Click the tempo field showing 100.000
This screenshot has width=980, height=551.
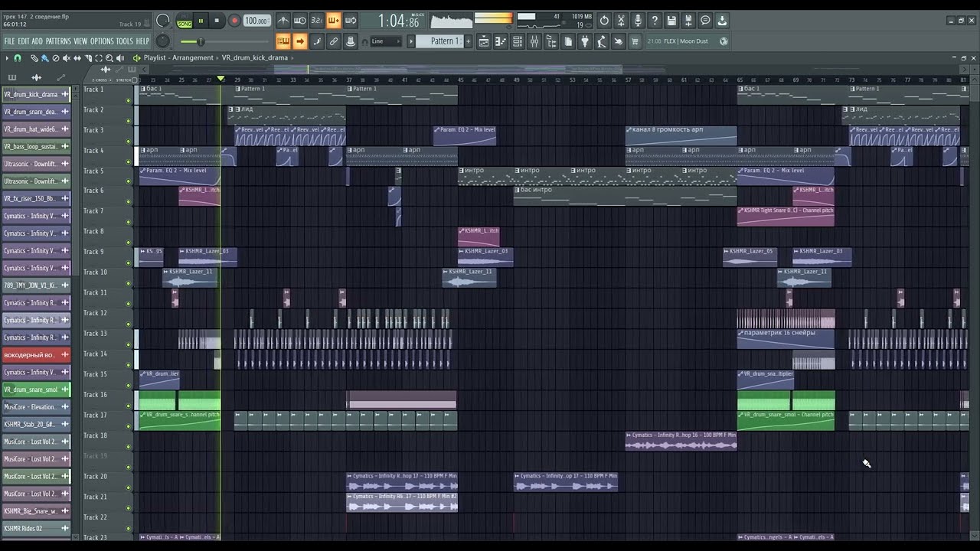(256, 21)
